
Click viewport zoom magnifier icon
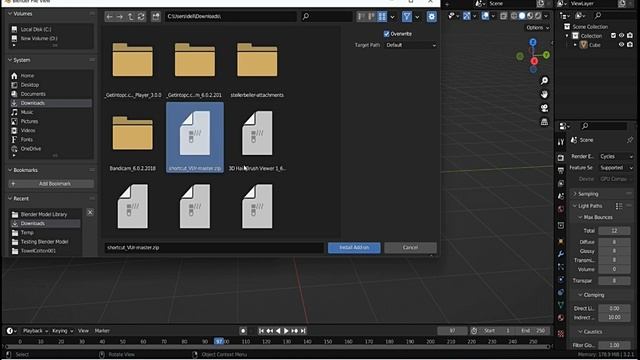click(544, 81)
